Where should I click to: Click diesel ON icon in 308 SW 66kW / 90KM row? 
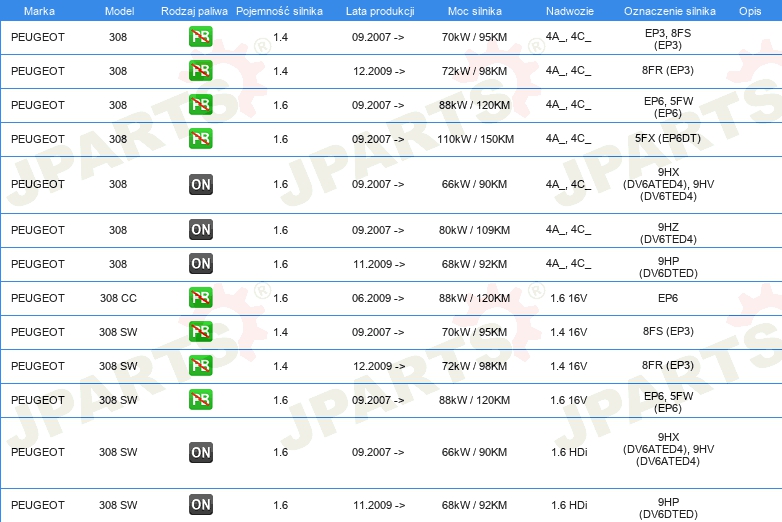(200, 452)
